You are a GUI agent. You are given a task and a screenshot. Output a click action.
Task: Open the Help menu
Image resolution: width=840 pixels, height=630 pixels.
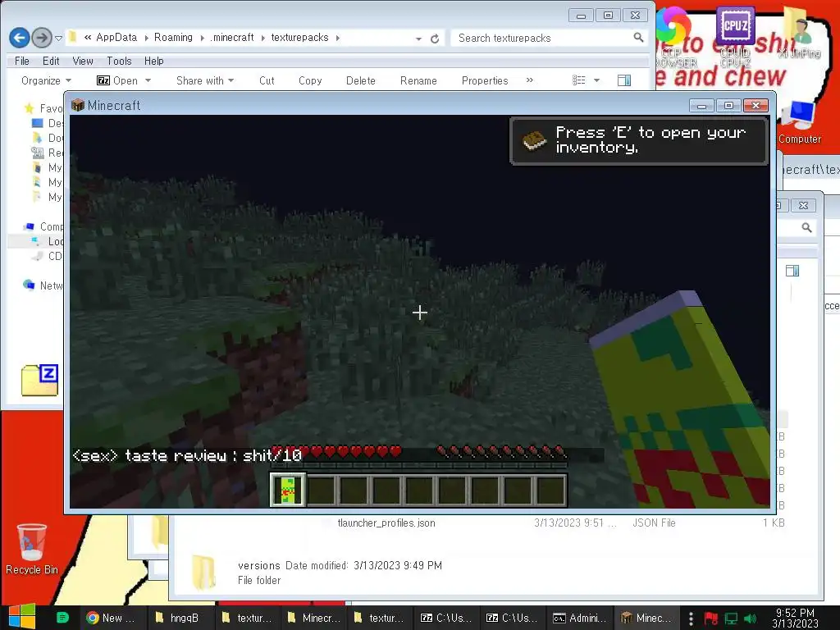(x=153, y=61)
